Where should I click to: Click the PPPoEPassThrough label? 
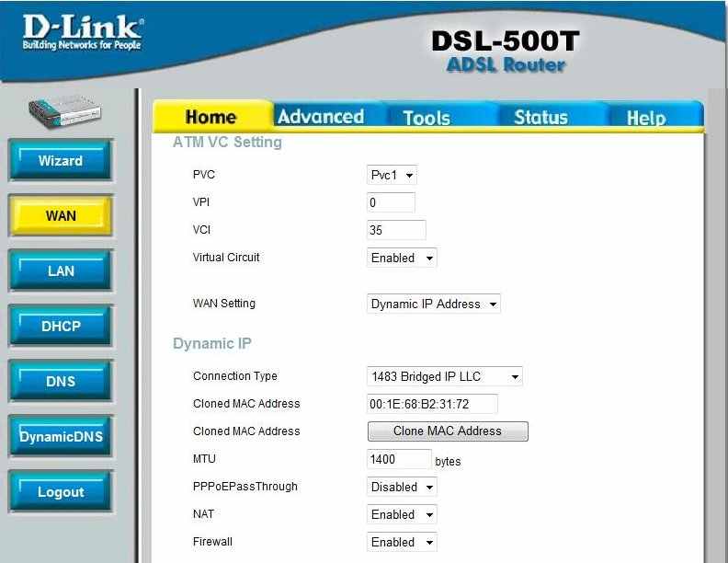(245, 487)
